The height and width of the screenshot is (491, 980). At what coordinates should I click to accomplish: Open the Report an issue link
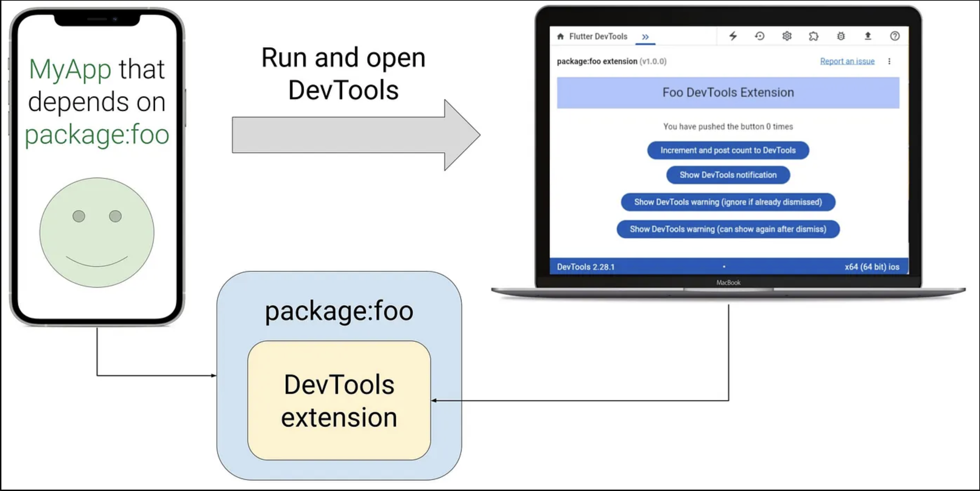pos(847,61)
